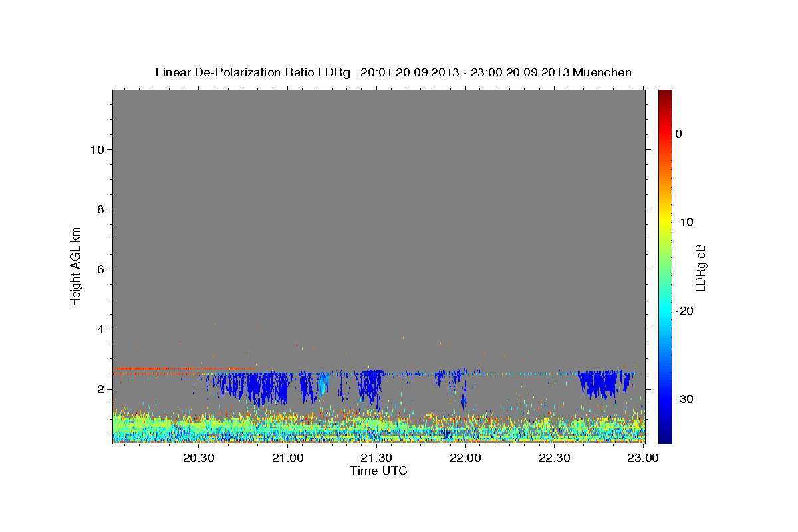Viewport: 798px width, 532px height.
Task: Click the colorbar value -20 label
Action: (684, 311)
